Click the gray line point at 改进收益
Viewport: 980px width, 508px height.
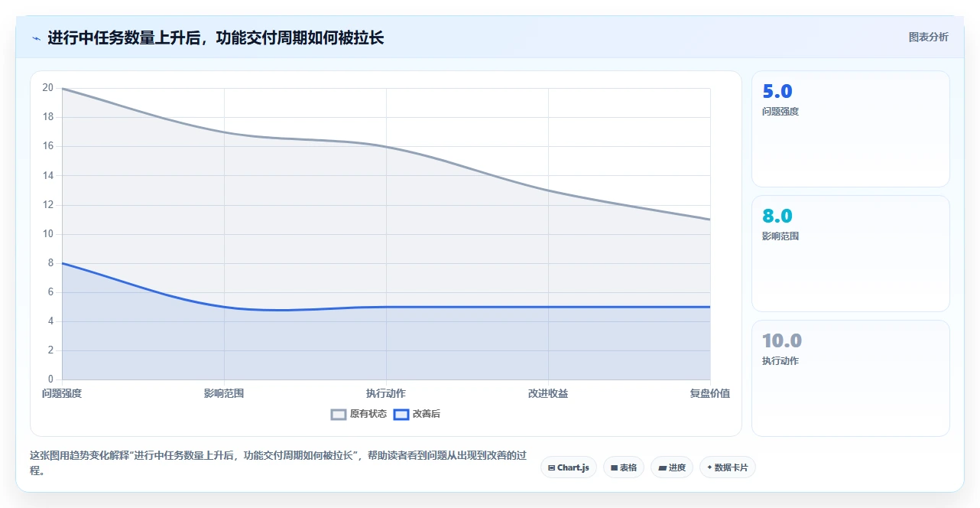pyautogui.click(x=548, y=190)
